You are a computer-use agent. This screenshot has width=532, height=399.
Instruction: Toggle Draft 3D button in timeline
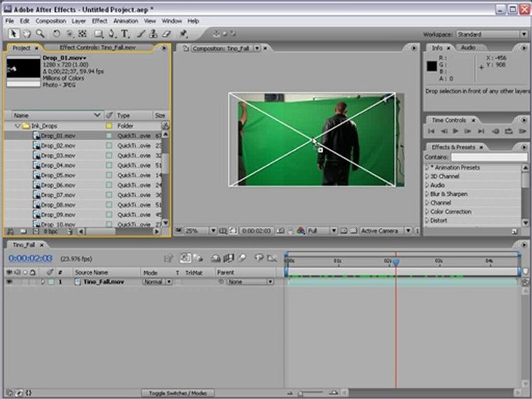[x=198, y=259]
